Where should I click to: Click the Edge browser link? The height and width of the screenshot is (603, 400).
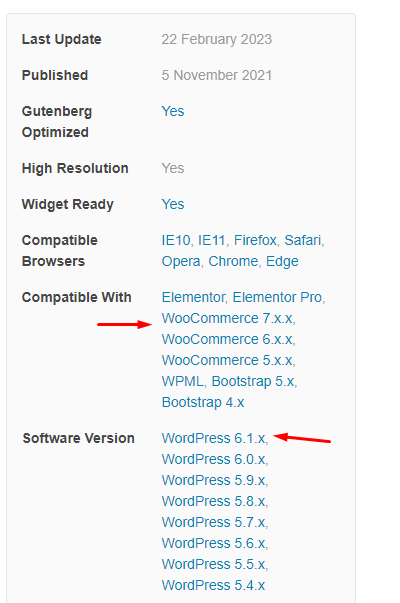click(282, 262)
